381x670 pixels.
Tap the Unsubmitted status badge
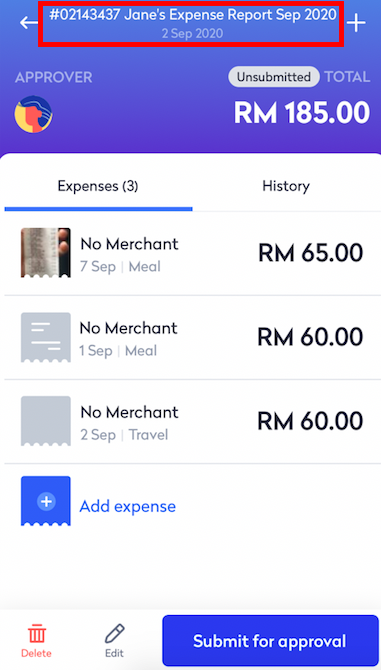click(x=273, y=77)
